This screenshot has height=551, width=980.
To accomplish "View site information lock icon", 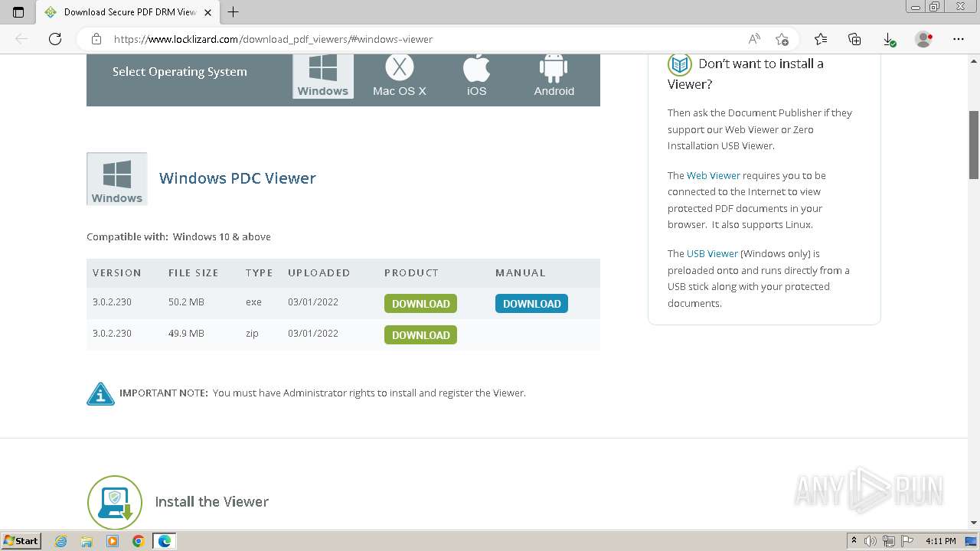I will (x=96, y=39).
